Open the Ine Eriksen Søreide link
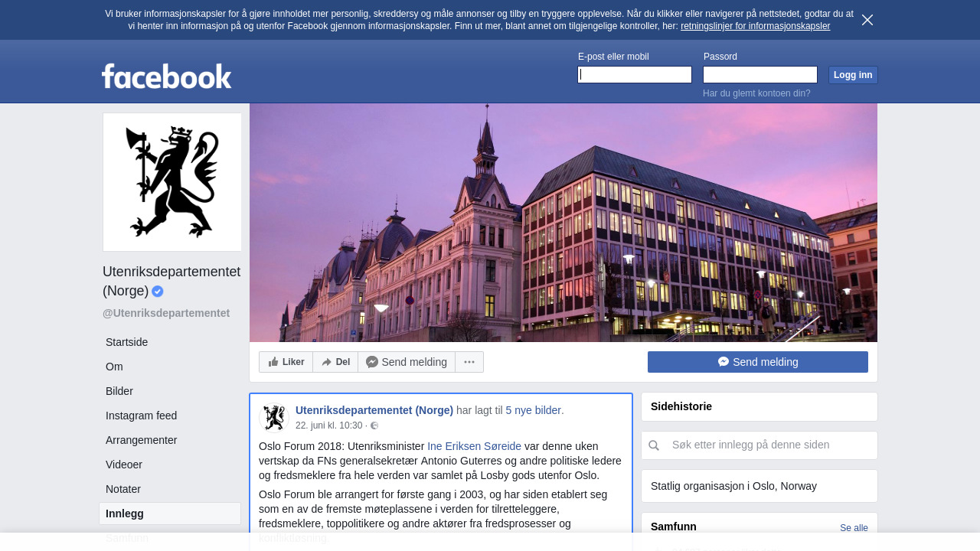Viewport: 980px width, 551px height. [x=474, y=446]
